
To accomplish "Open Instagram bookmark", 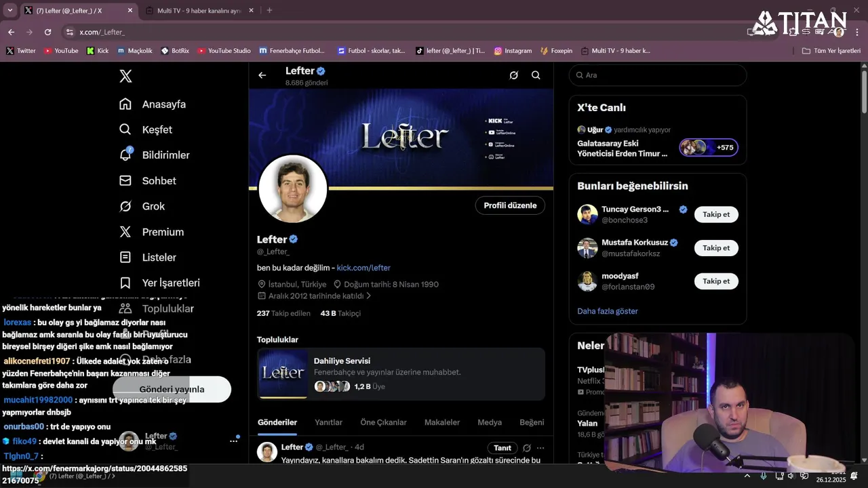I will point(513,51).
